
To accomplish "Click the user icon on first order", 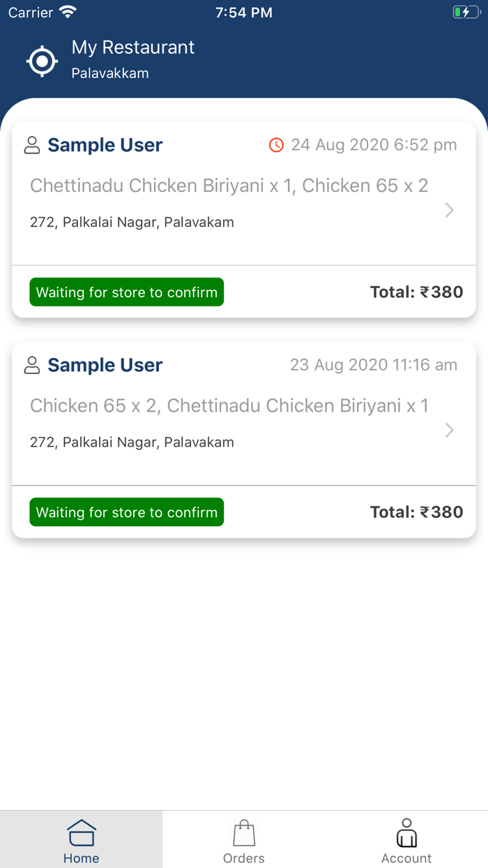I will [32, 145].
